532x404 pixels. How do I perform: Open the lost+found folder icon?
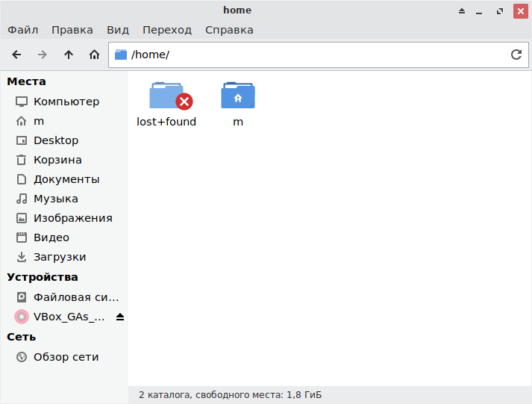point(166,96)
